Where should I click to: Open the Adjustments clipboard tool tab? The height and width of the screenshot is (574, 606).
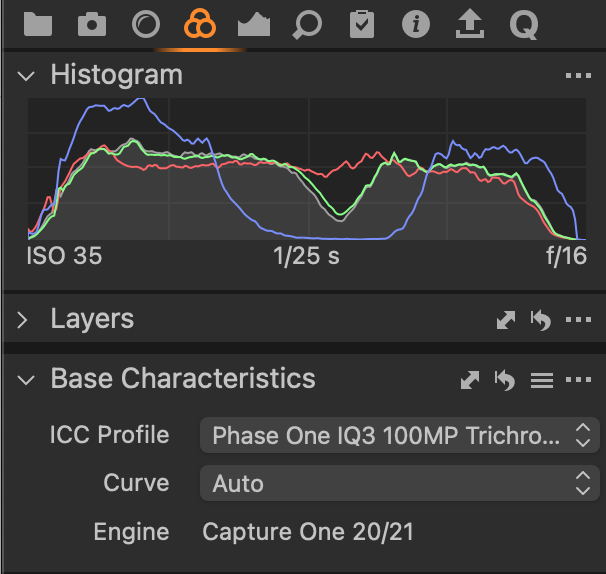tap(362, 24)
